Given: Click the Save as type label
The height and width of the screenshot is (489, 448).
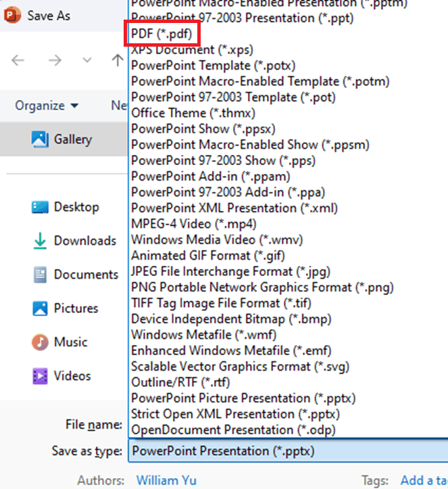Looking at the screenshot, I should pyautogui.click(x=87, y=451).
